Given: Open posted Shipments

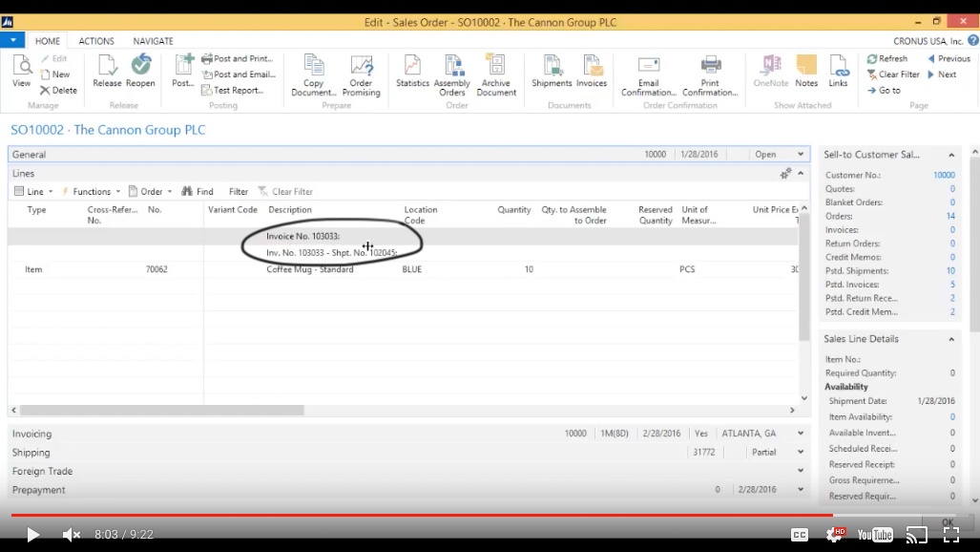Looking at the screenshot, I should click(552, 71).
